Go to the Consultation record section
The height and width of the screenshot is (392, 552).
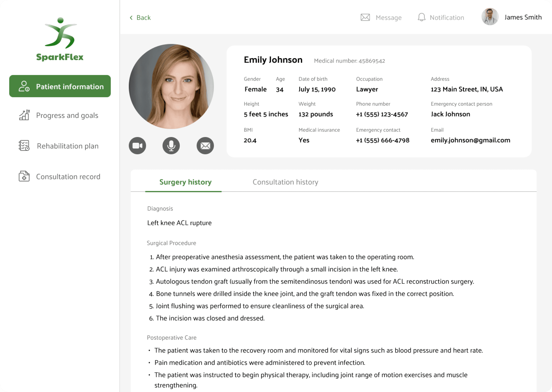(68, 177)
